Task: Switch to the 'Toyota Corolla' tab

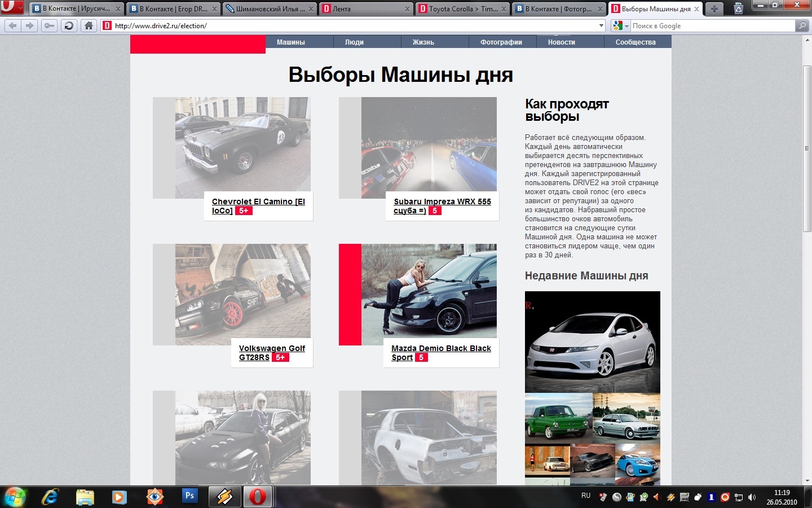Action: (464, 9)
